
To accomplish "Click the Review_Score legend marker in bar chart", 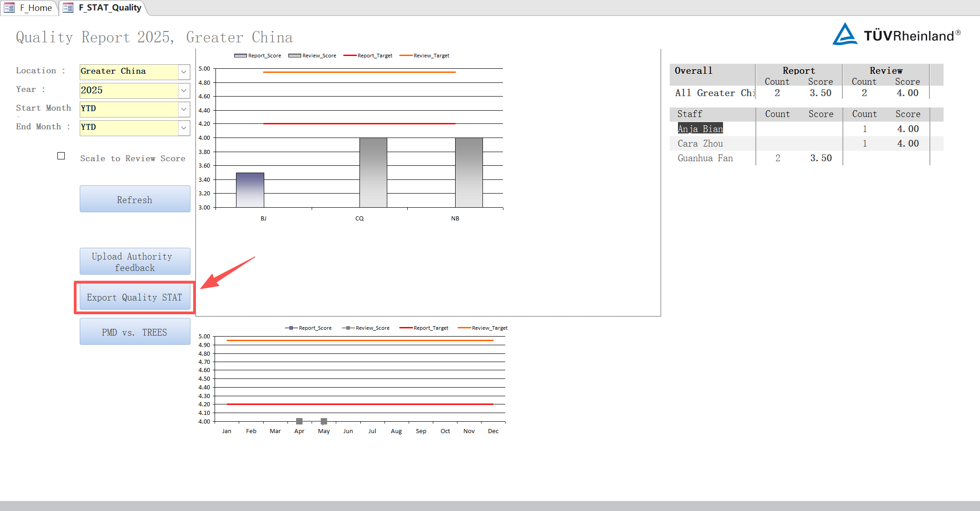I will [294, 56].
